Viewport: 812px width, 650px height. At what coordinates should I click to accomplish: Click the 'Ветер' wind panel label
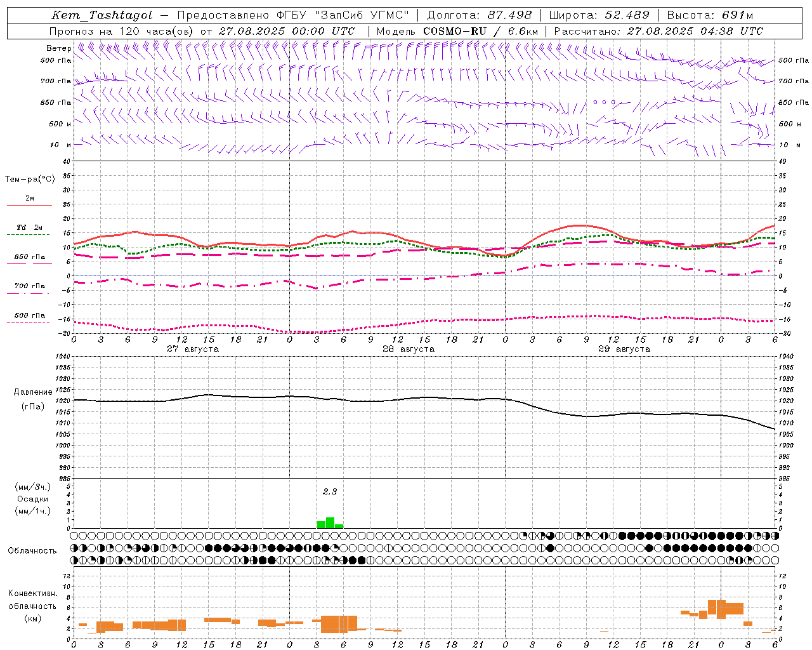pos(59,48)
